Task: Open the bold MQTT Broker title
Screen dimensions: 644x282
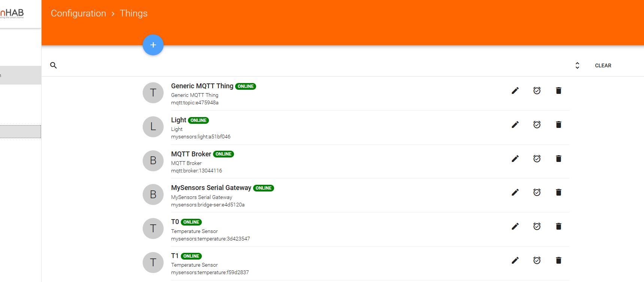Action: pyautogui.click(x=191, y=154)
